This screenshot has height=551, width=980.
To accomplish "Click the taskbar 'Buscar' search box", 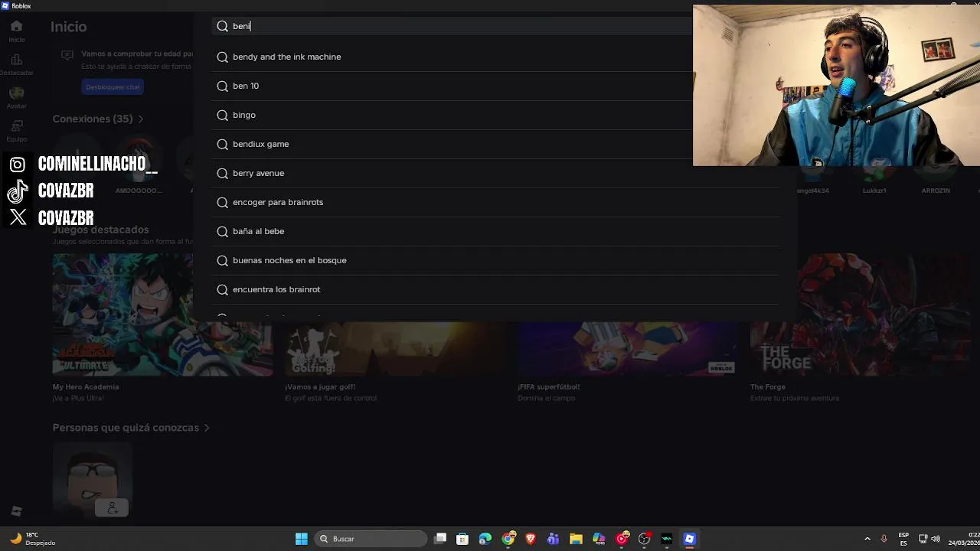I will tap(371, 539).
